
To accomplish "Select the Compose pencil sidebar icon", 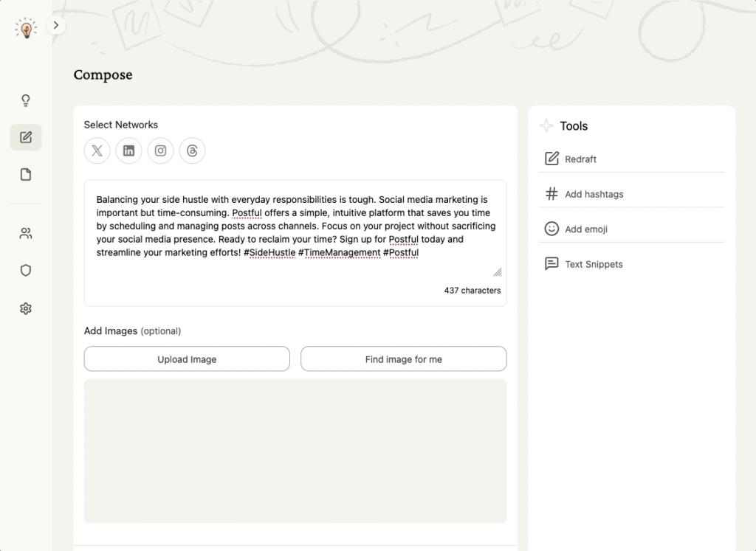I will (x=26, y=137).
